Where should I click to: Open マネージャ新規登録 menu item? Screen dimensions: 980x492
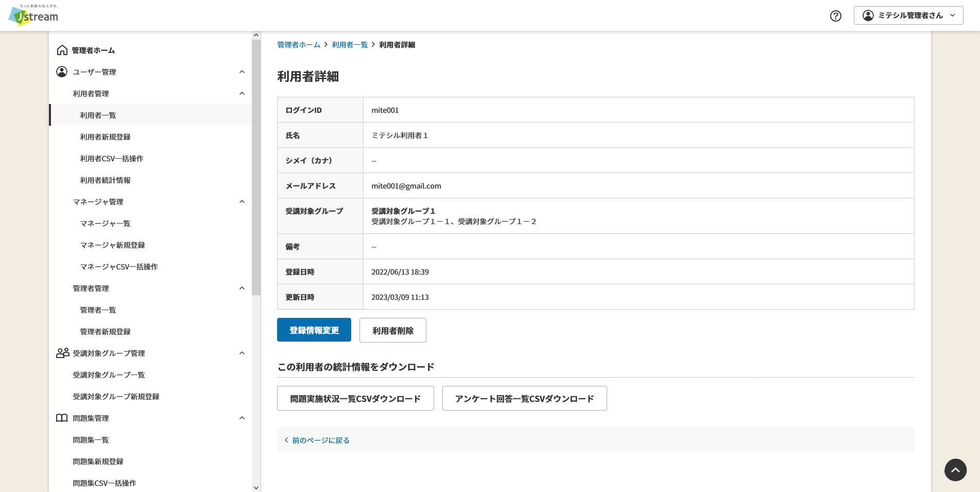112,245
